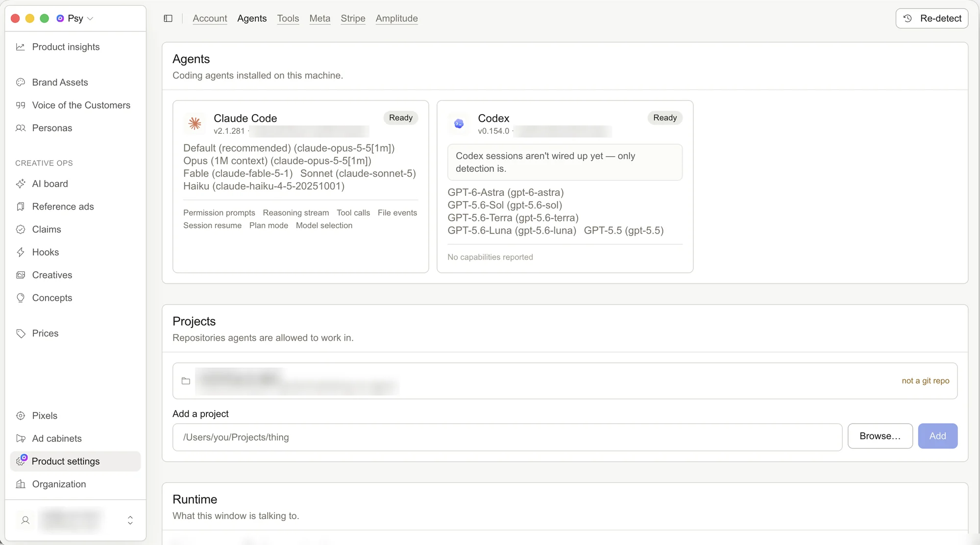Switch to the Account tab

coord(210,18)
